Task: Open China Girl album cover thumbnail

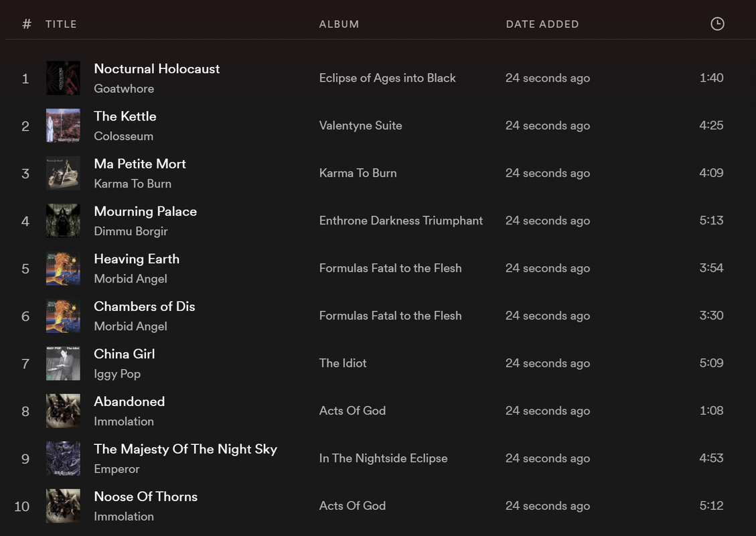Action: coord(63,363)
